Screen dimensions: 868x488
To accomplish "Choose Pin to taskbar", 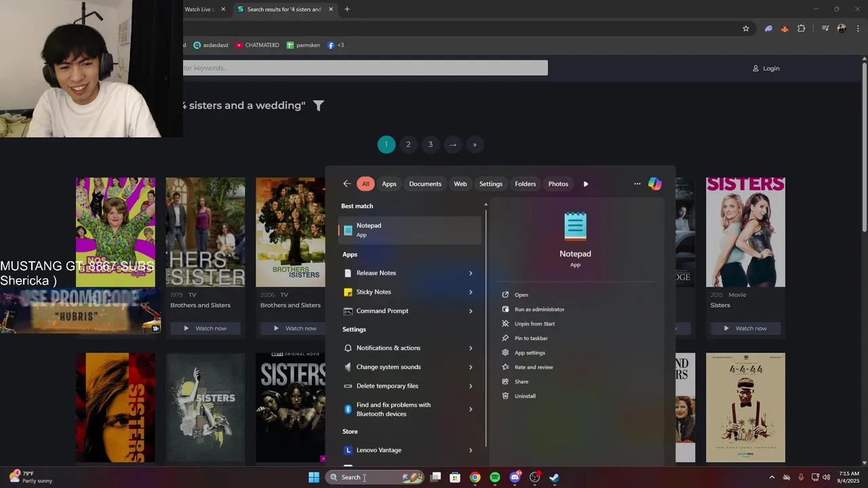I will point(531,338).
